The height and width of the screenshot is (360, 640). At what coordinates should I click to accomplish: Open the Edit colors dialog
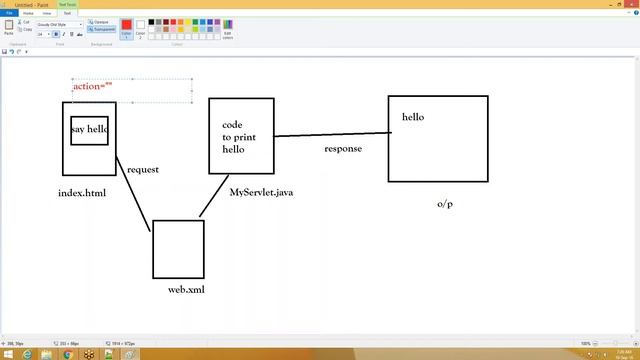pos(228,29)
